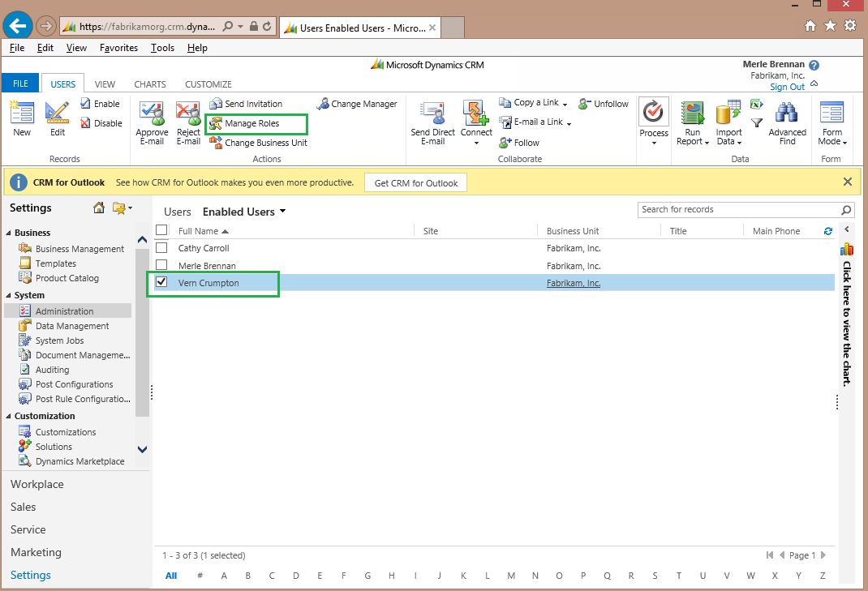868x591 pixels.
Task: Click the Approve E-mail icon
Action: (153, 122)
